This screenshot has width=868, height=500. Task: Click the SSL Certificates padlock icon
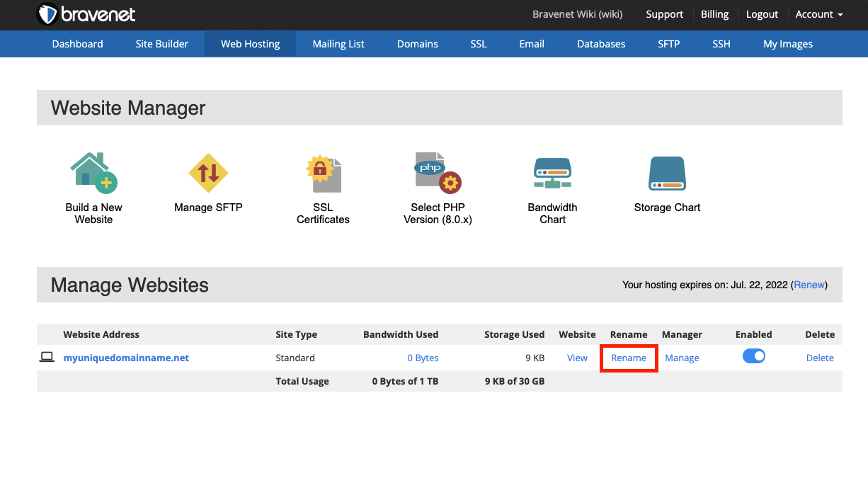point(323,174)
